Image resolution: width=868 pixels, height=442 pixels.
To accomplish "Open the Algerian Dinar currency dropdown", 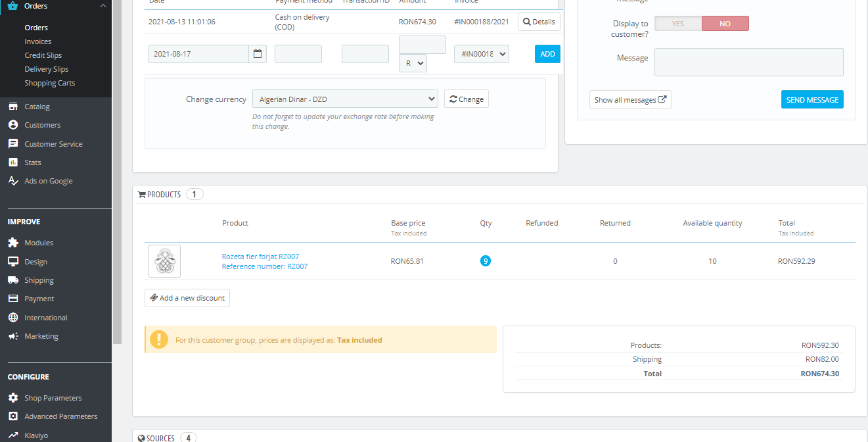I will 345,99.
